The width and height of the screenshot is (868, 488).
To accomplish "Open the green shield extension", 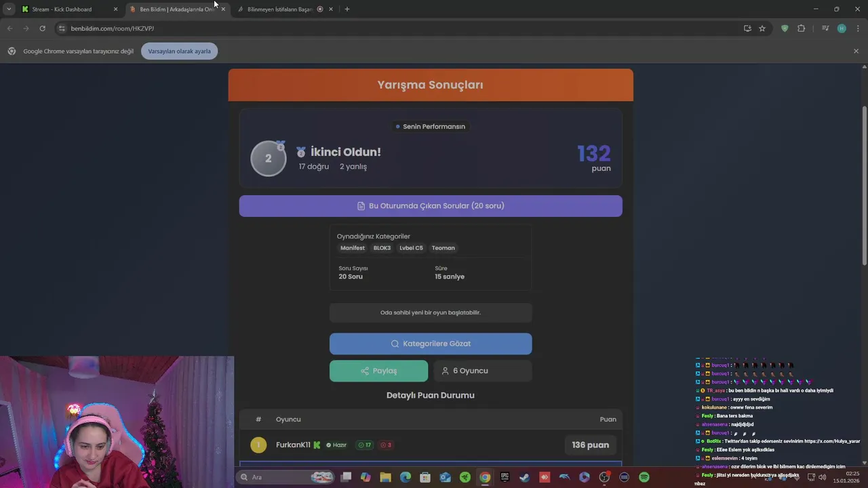I will [x=785, y=28].
